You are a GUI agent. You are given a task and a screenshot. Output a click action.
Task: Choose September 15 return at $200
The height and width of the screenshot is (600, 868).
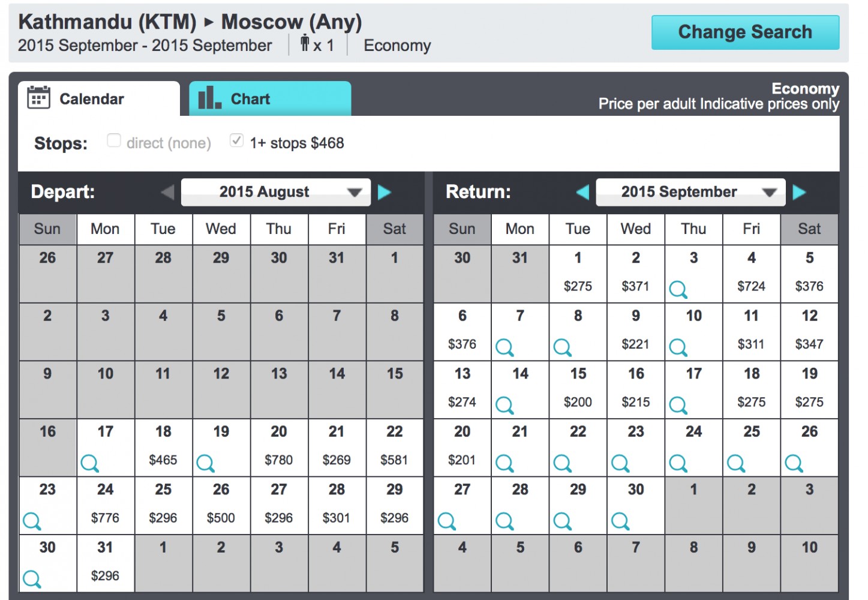click(578, 389)
